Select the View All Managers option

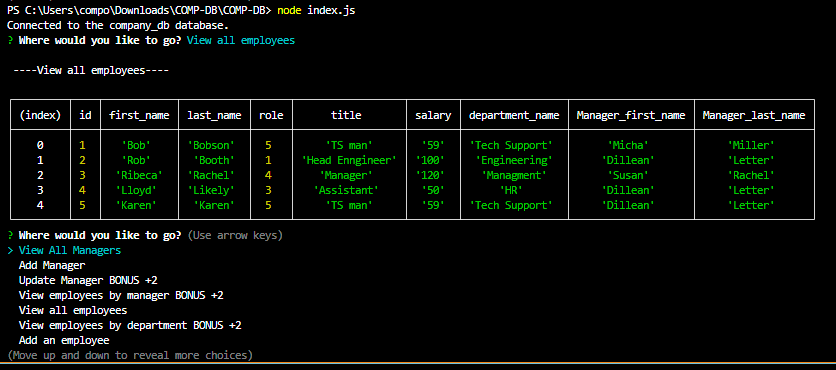[69, 250]
